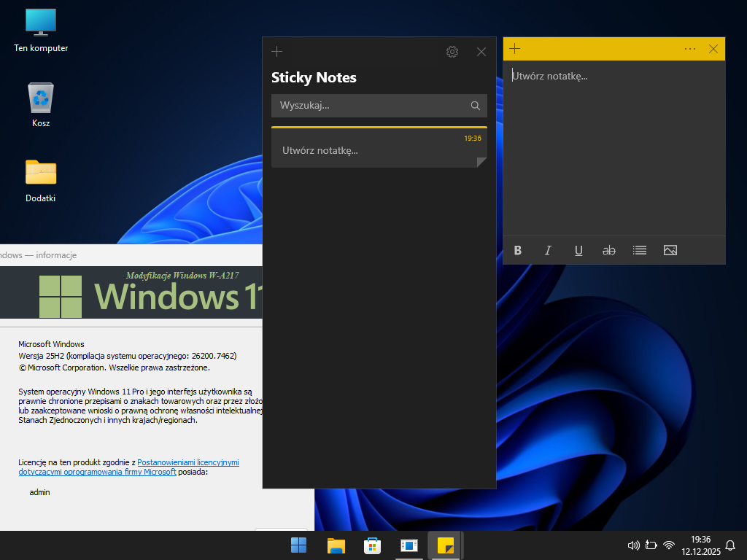Open the note's three-dot menu
The width and height of the screenshot is (747, 560).
(690, 49)
